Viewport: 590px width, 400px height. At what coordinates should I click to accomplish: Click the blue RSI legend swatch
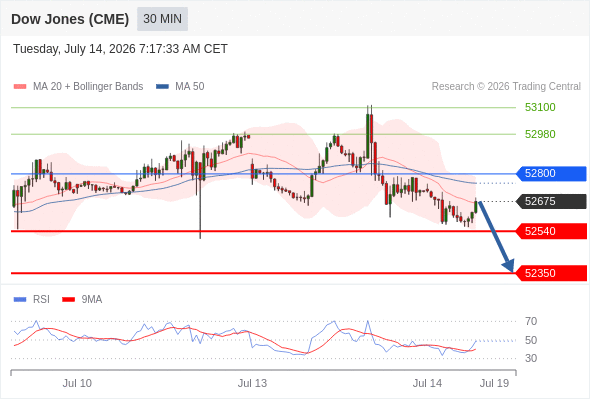[20, 300]
